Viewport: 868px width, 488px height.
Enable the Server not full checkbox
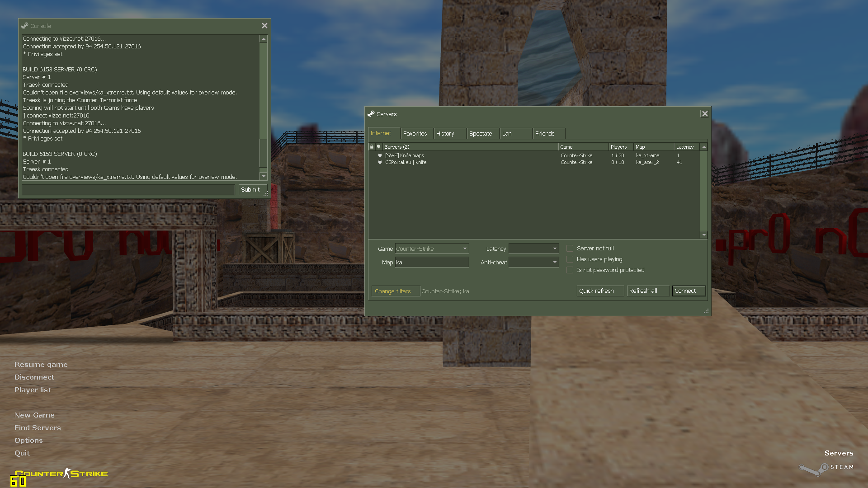570,249
